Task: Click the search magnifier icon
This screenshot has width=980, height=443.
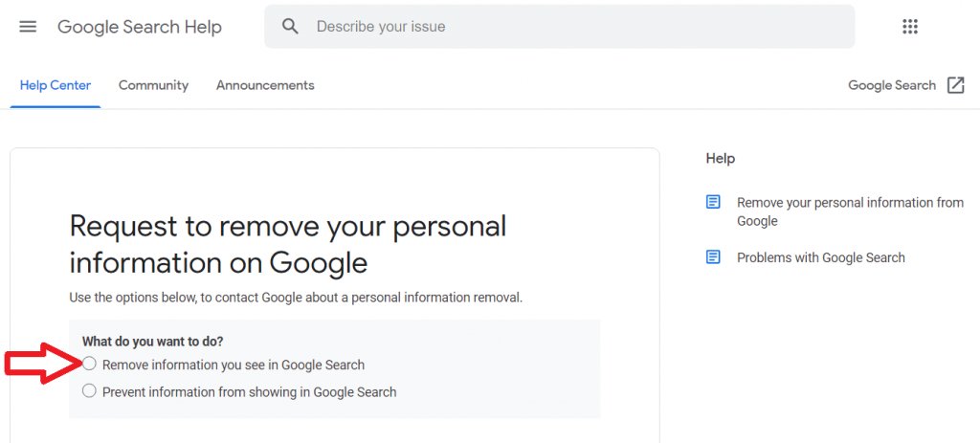Action: point(291,27)
